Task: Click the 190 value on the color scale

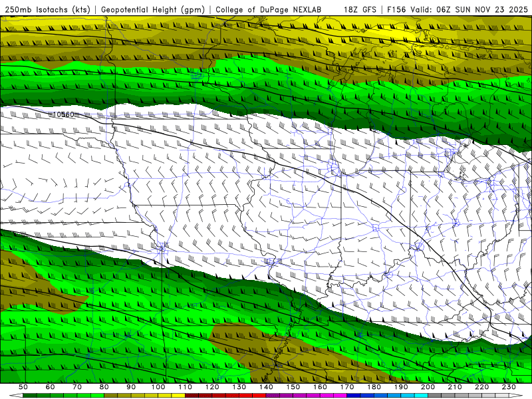Action: coord(401,387)
